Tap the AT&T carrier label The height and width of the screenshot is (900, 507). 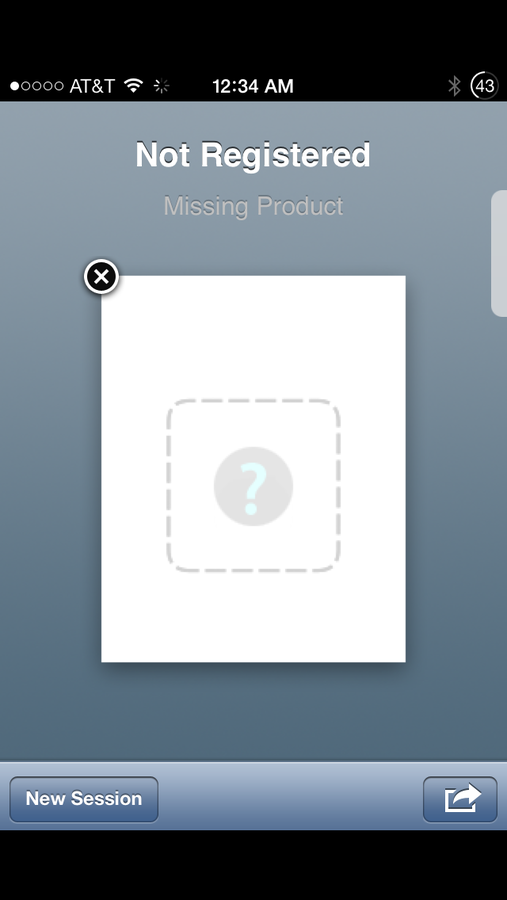(92, 86)
